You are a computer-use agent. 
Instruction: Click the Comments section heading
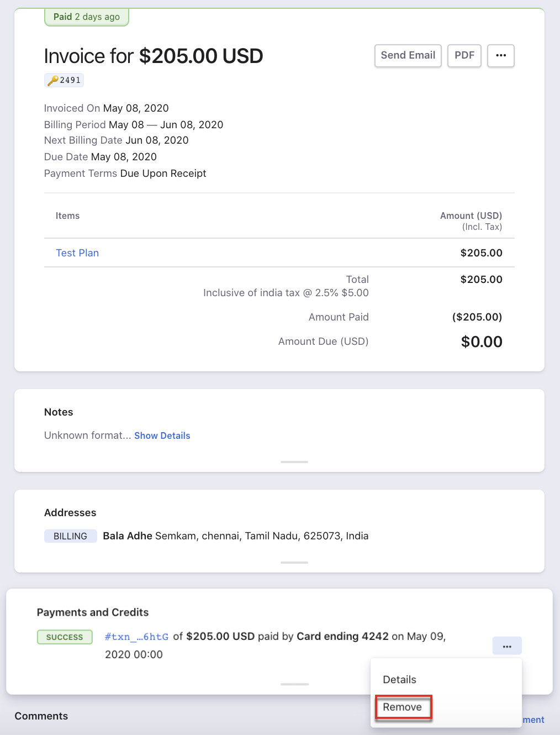(41, 716)
